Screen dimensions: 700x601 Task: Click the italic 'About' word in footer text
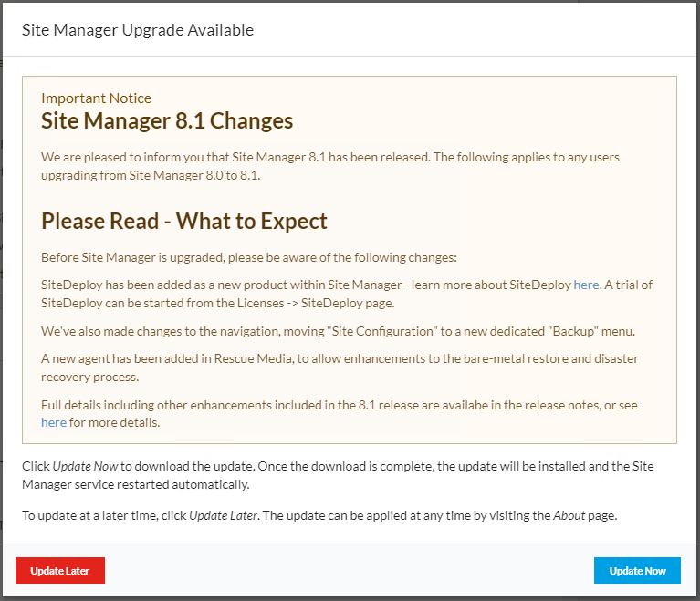coord(569,516)
